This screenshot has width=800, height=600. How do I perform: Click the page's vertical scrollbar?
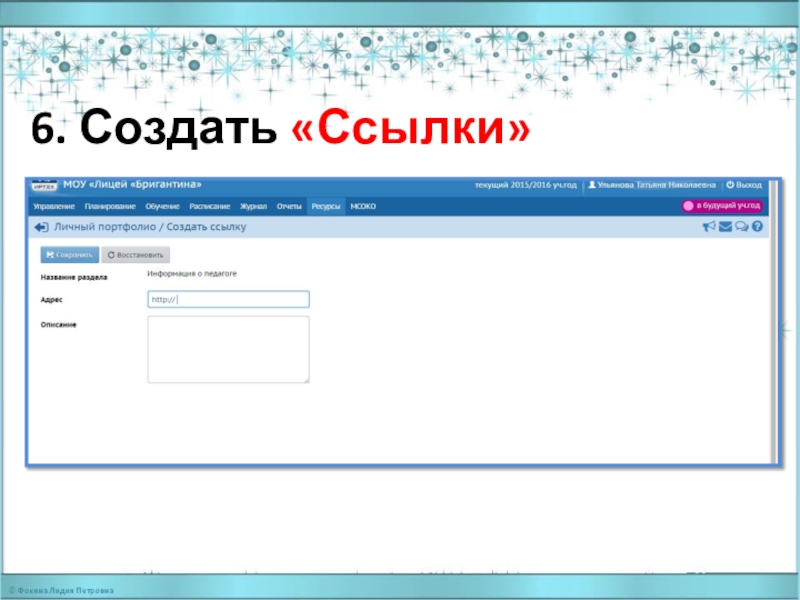(x=774, y=321)
